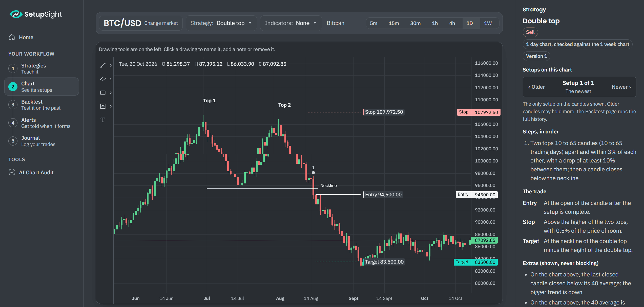Screen dimensions: 644x307
Task: Click step 5 circle for Journal
Action: (13, 141)
